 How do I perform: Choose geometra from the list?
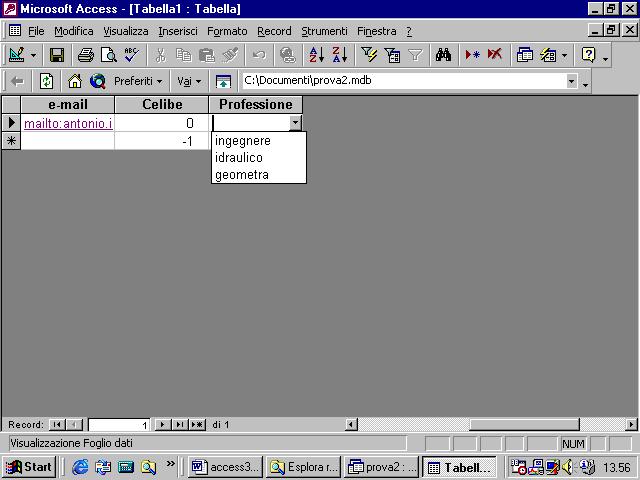(259, 175)
